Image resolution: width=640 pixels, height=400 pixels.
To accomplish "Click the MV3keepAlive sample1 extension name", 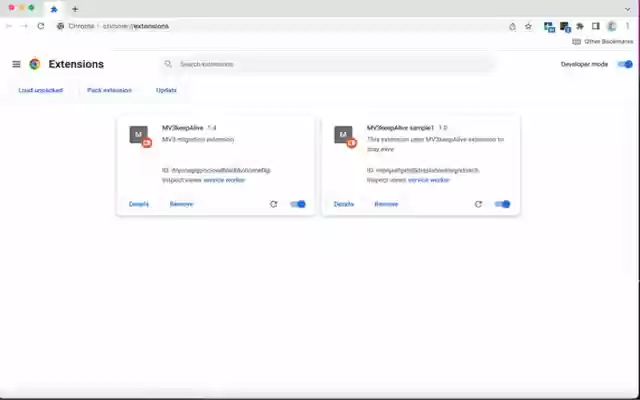I will coord(400,128).
